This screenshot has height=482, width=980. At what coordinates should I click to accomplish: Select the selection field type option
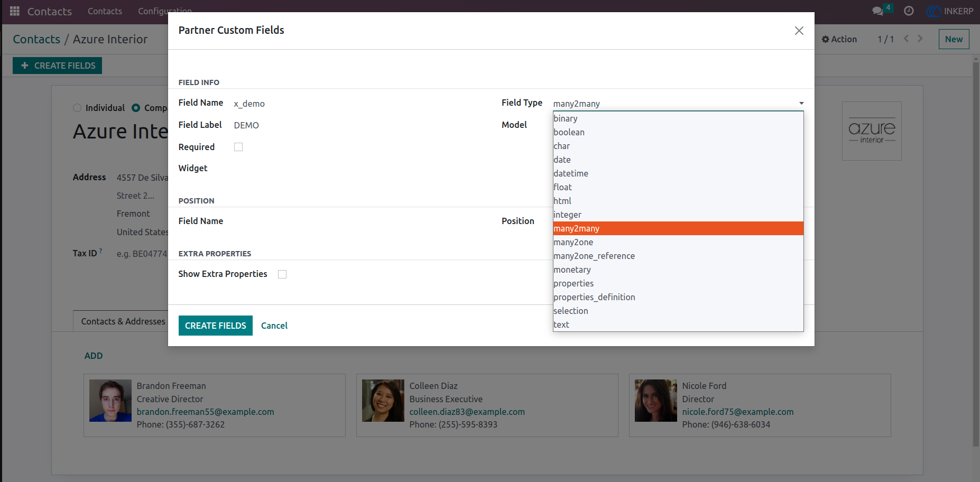678,311
